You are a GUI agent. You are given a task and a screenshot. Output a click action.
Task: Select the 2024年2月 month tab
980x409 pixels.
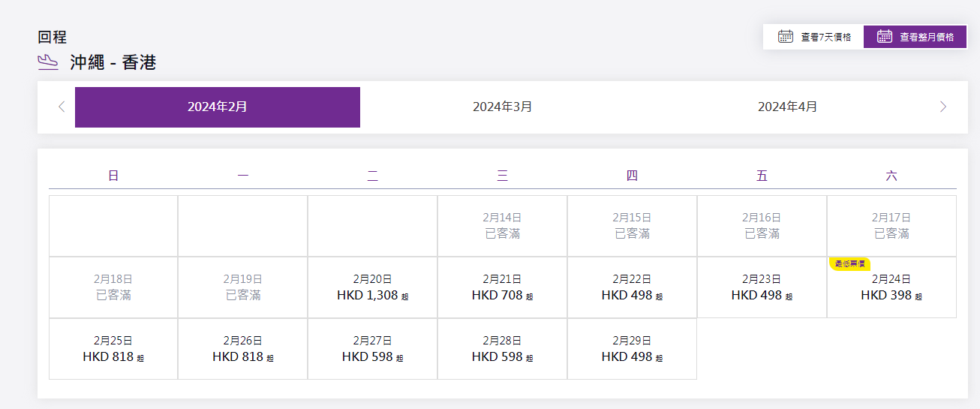[218, 107]
